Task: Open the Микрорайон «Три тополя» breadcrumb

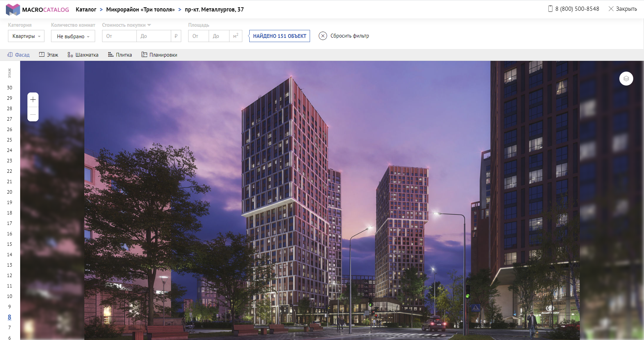Action: pyautogui.click(x=141, y=9)
